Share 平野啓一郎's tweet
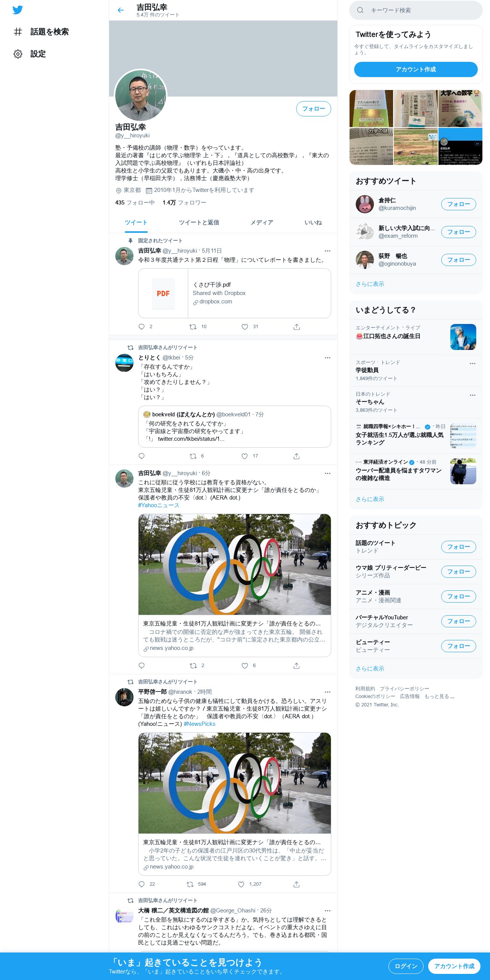The width and height of the screenshot is (490, 980). (x=297, y=884)
